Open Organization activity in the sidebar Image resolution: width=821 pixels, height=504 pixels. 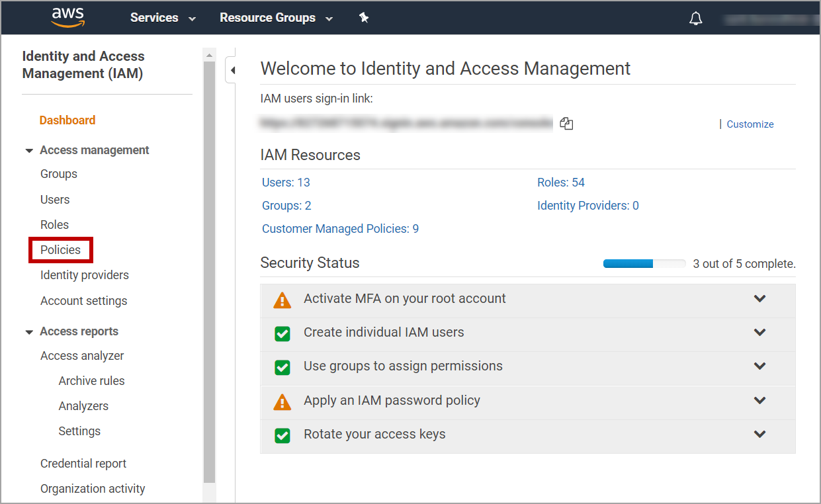[x=93, y=489]
